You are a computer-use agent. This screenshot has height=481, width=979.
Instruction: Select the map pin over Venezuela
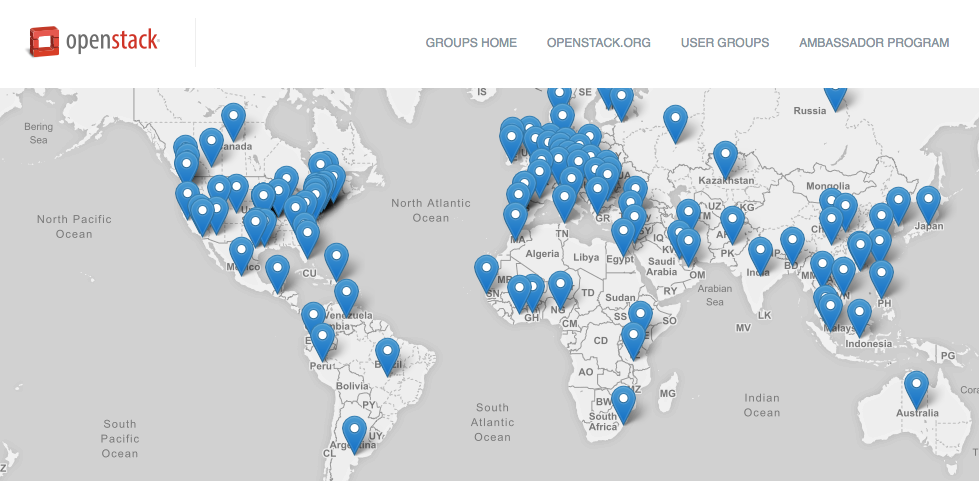pyautogui.click(x=347, y=296)
